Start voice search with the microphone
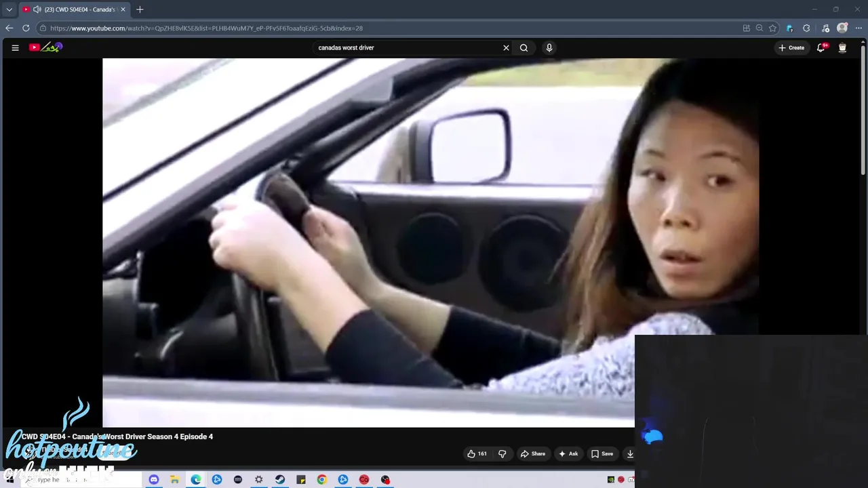Screen dimensions: 868x488 (549, 47)
